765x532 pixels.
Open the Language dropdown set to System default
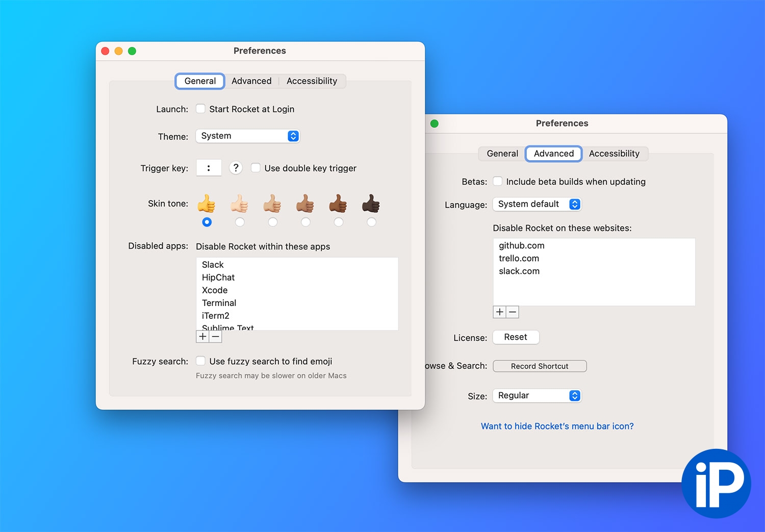point(537,204)
